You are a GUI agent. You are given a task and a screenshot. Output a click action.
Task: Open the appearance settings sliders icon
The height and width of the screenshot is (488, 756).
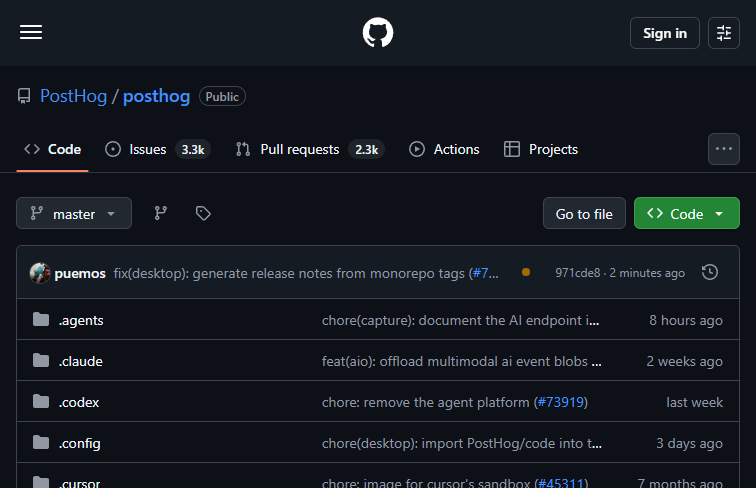tap(724, 33)
